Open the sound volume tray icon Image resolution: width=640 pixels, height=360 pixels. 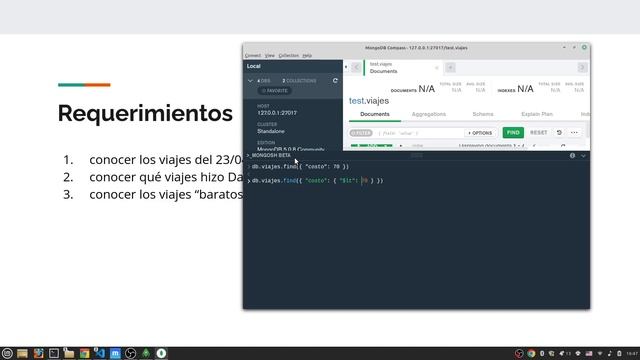[610, 353]
